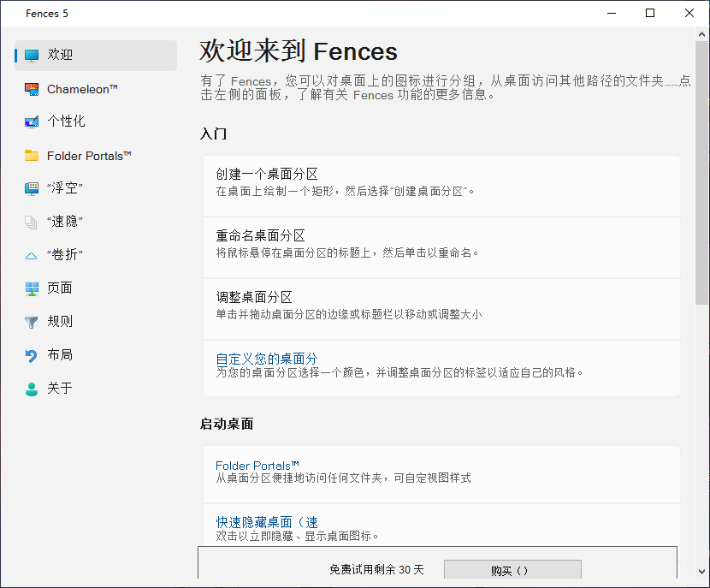The width and height of the screenshot is (710, 588).
Task: Select the 个性化 personalization icon
Action: tap(32, 122)
